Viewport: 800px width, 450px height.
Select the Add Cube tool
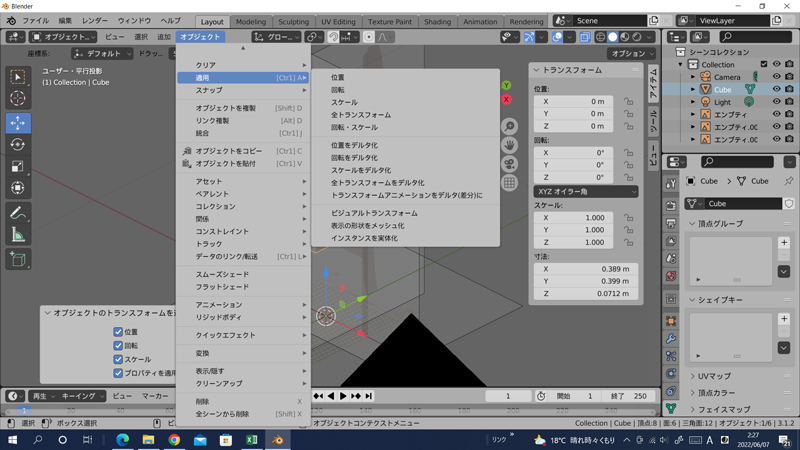(x=18, y=259)
